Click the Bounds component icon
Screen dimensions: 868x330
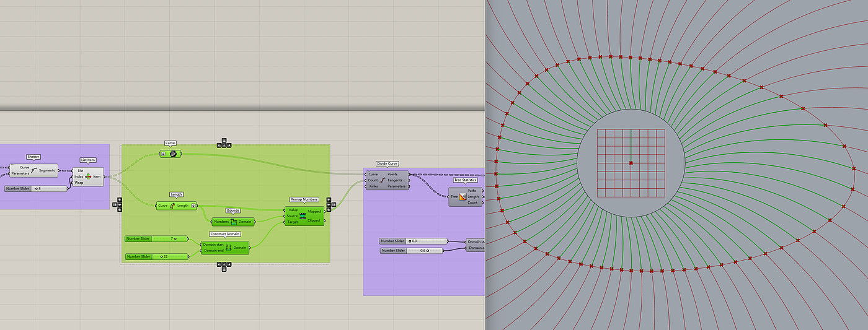234,222
